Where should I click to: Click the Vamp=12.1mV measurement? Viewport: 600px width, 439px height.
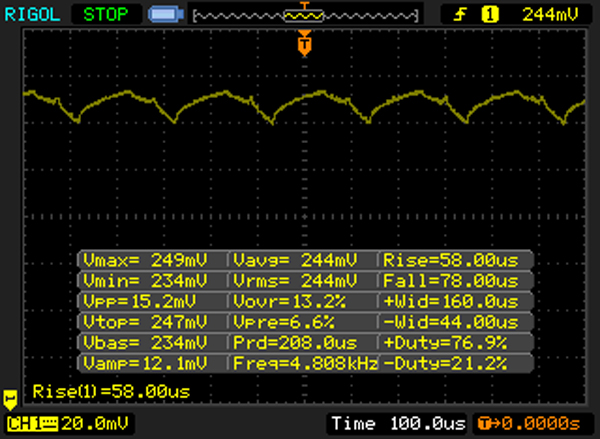point(145,363)
